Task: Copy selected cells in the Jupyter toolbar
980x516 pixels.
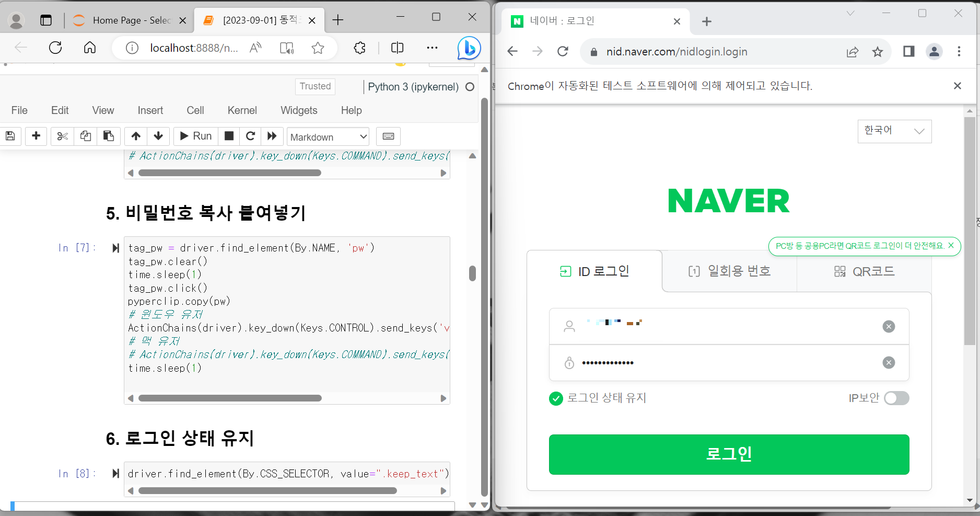Action: tap(85, 136)
